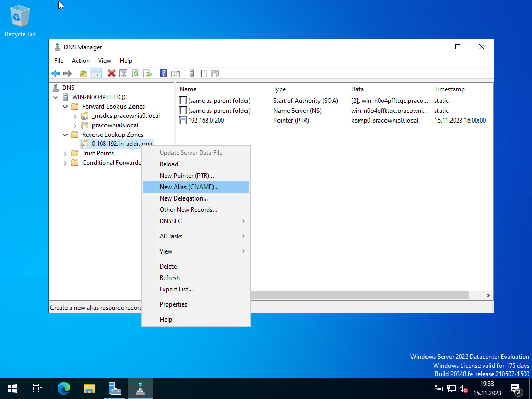Click the green Refresh toolbar icon
The image size is (532, 399).
pyautogui.click(x=136, y=73)
